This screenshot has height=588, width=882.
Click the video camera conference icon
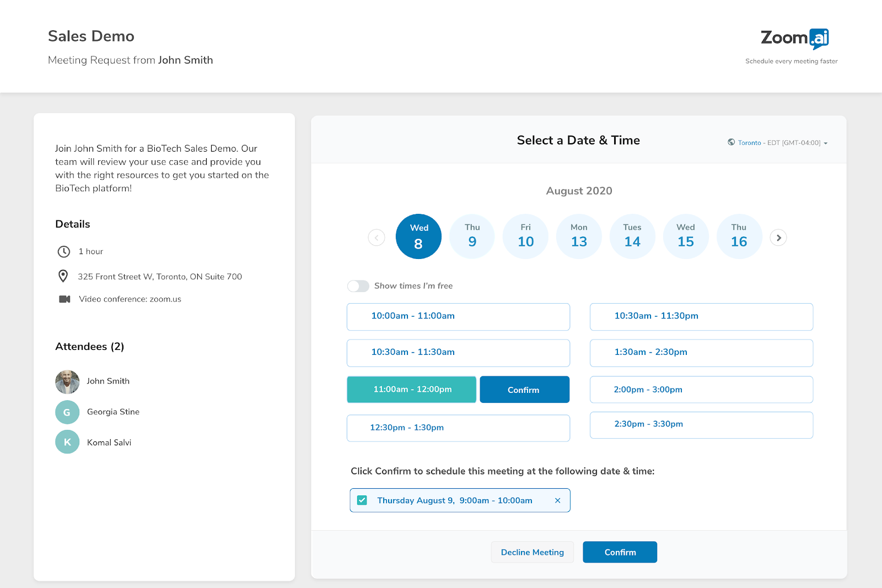pyautogui.click(x=64, y=299)
